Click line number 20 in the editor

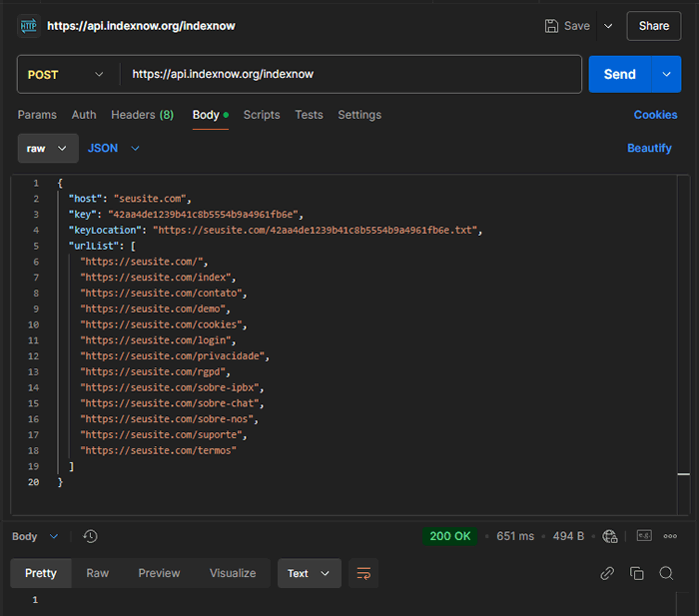(x=33, y=482)
